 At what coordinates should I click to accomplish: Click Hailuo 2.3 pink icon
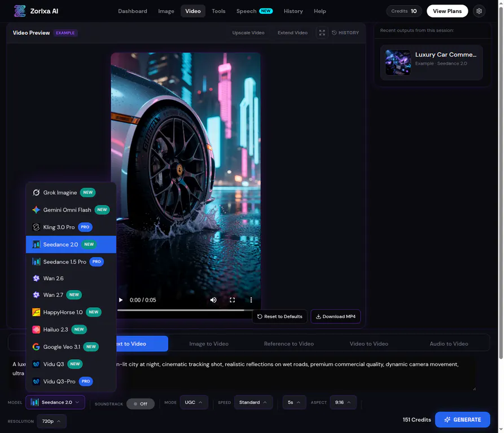point(36,330)
